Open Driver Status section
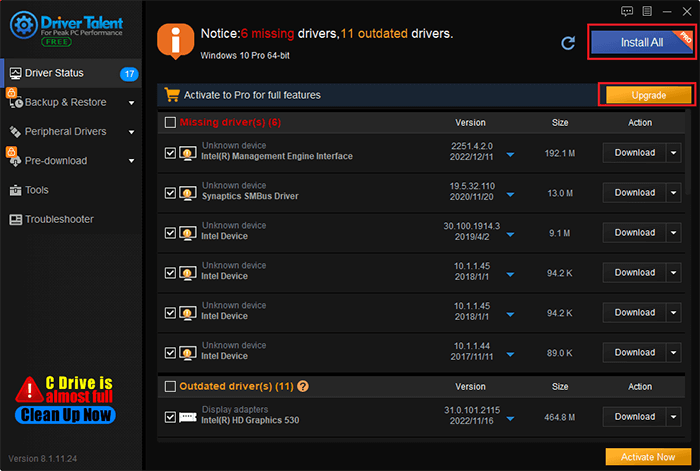The width and height of the screenshot is (700, 471). [x=71, y=73]
